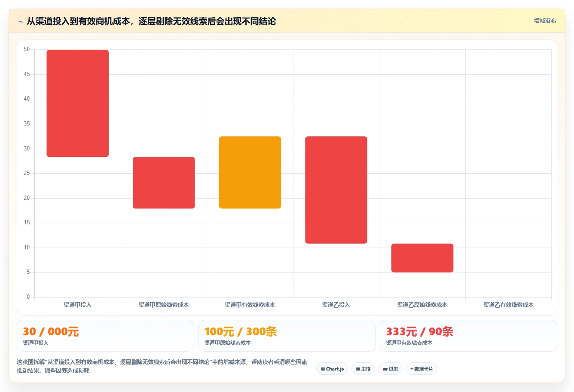
Task: Click the red 渠道乙原始线索成本 bar
Action: 422,258
